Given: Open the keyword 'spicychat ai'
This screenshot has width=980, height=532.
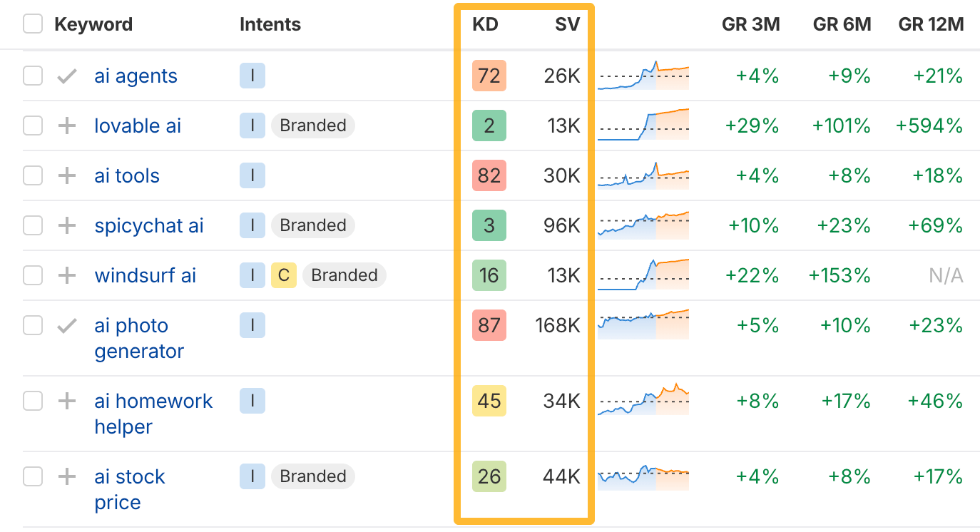Looking at the screenshot, I should (x=148, y=225).
